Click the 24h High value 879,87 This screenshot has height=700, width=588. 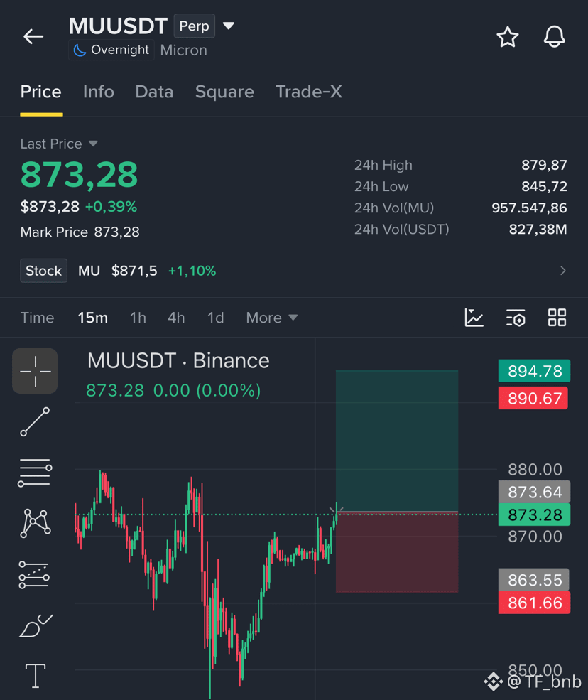click(544, 165)
